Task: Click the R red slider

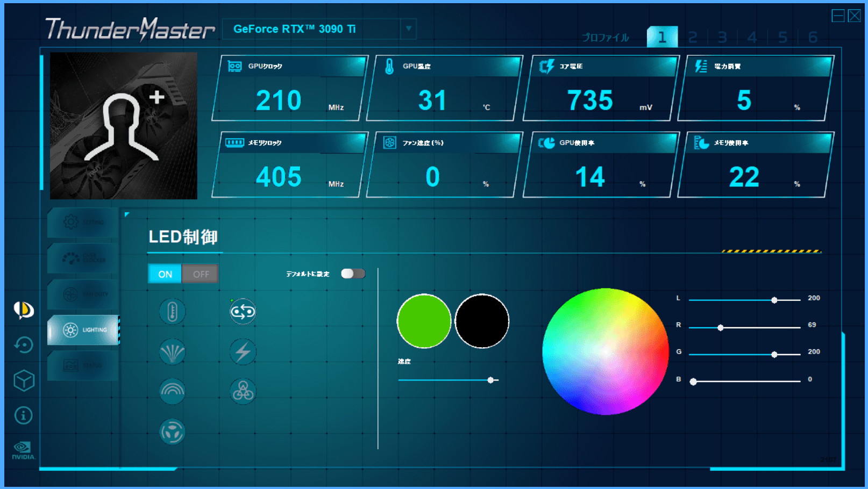Action: click(x=745, y=327)
